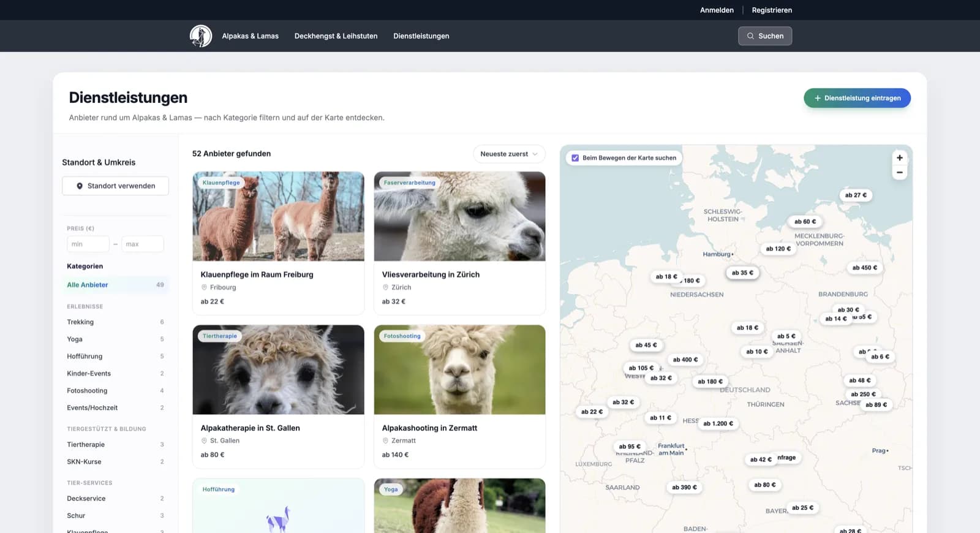Click the map marker 'ab 60 €'
This screenshot has height=533, width=980.
805,222
